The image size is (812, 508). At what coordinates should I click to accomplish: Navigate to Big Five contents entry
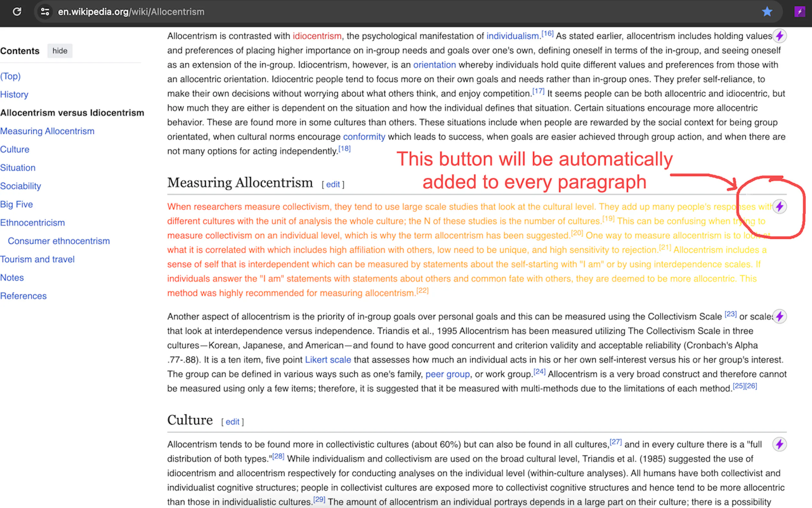pyautogui.click(x=16, y=204)
